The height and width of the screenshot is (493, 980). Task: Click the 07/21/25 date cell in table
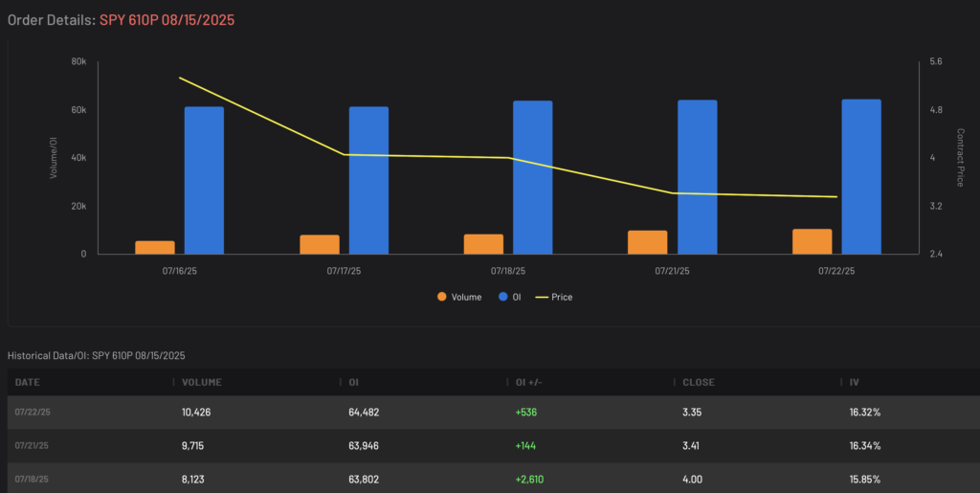[32, 446]
